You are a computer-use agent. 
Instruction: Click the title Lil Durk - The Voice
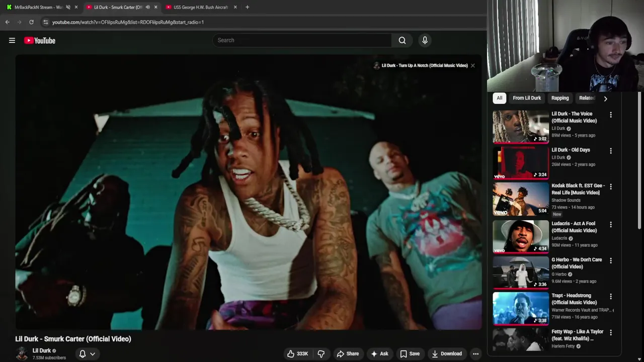click(574, 117)
